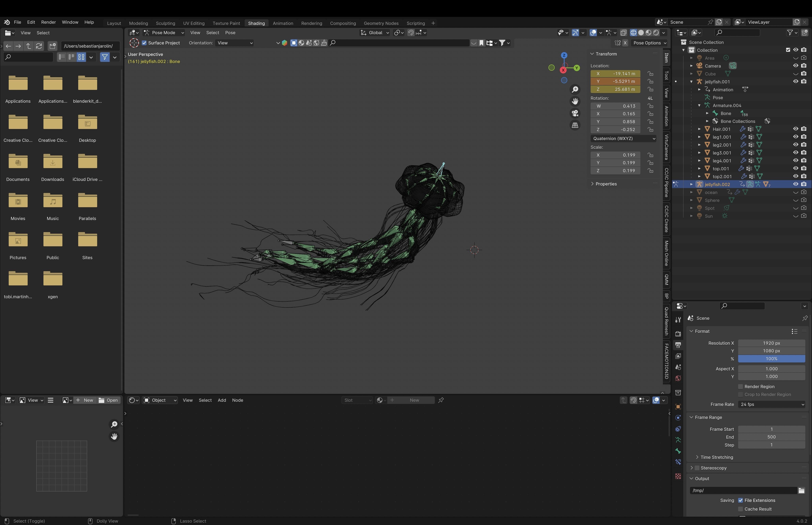Click the viewport zoom magnifier gizmo
Image resolution: width=812 pixels, height=525 pixels.
[x=575, y=89]
